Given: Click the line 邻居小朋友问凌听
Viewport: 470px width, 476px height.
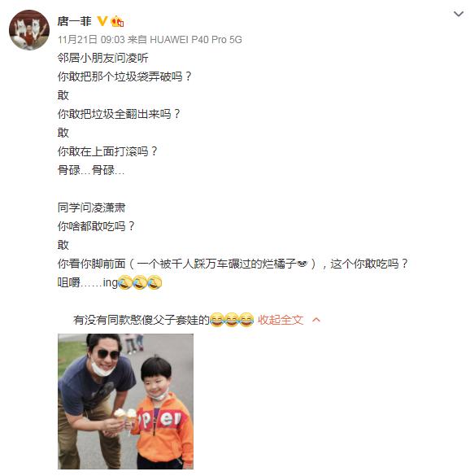Looking at the screenshot, I should [x=102, y=58].
